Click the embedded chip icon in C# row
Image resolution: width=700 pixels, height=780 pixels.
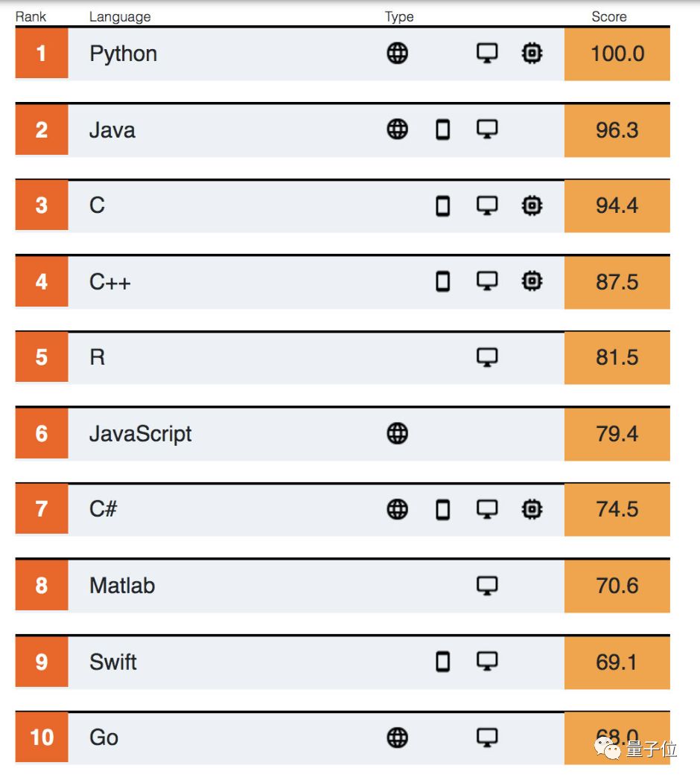click(x=531, y=509)
